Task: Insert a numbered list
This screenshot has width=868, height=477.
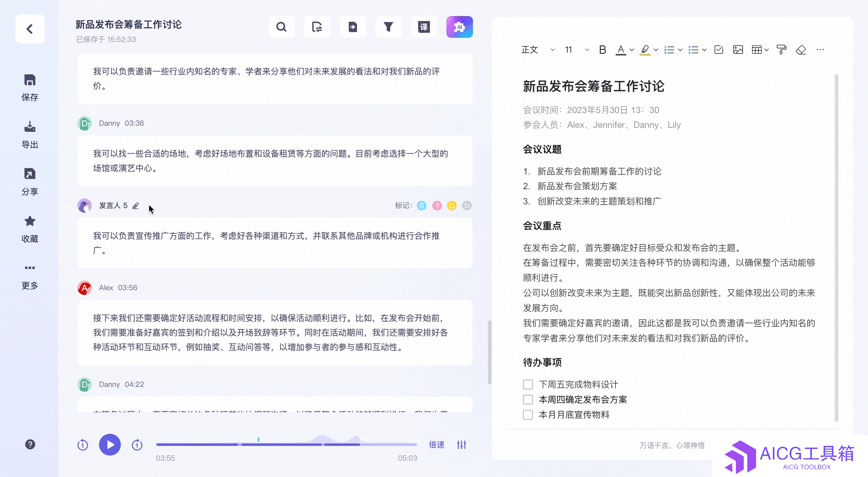Action: click(x=669, y=50)
